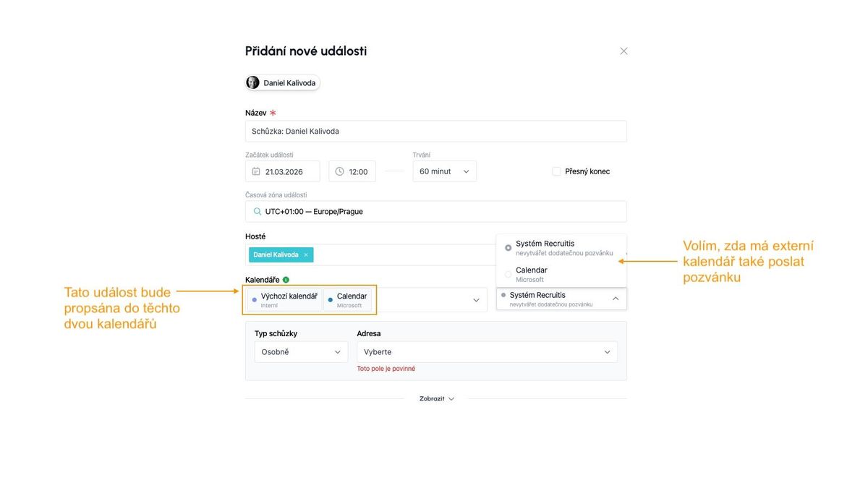Viewport: 868px width, 488px height.
Task: Open the Adresa Vyberte dropdown
Action: point(487,352)
